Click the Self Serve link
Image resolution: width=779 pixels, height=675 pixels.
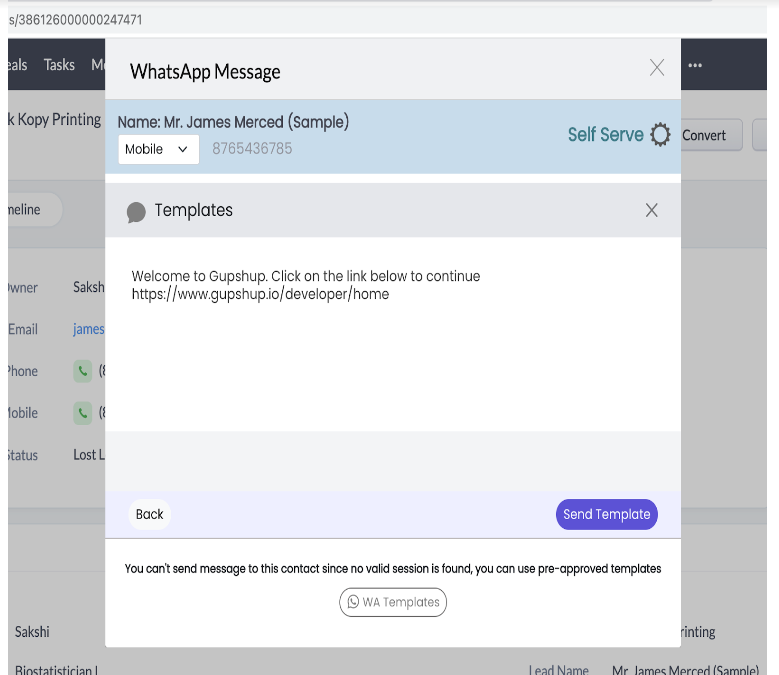pos(606,135)
